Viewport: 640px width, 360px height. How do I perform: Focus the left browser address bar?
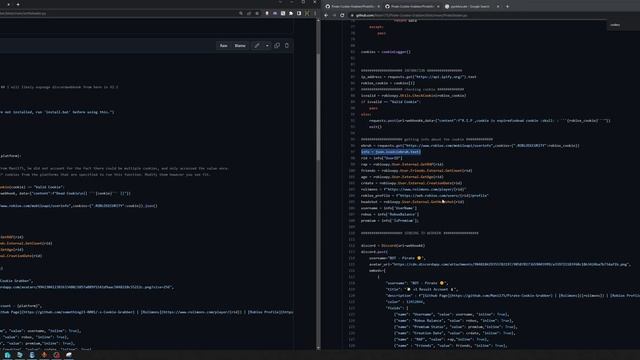[x=118, y=13]
